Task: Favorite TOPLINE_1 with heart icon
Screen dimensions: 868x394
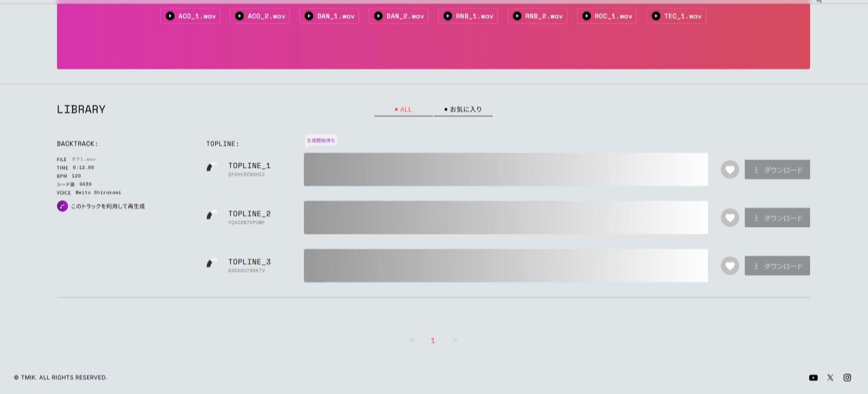Action: [730, 170]
